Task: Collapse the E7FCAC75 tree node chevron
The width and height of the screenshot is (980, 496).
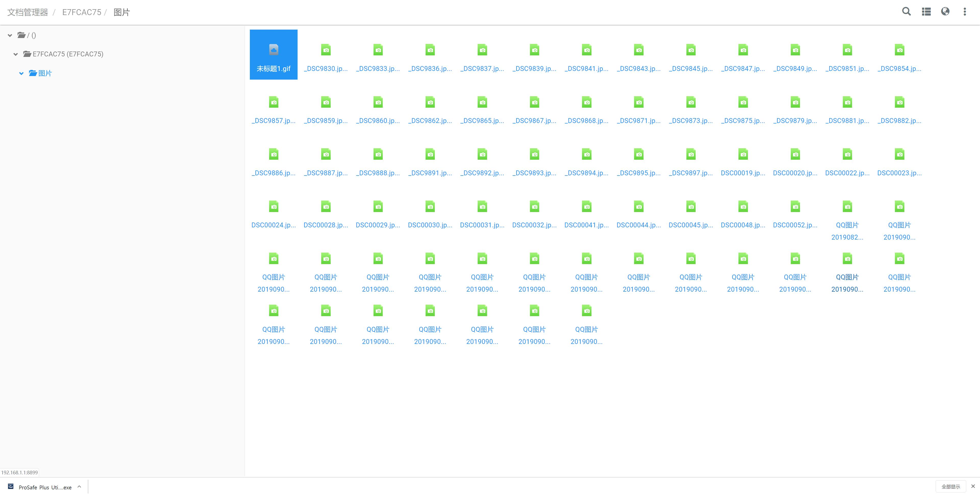Action: click(16, 54)
